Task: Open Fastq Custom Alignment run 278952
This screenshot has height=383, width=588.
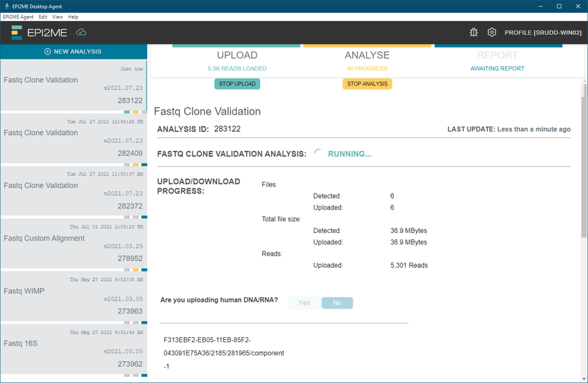Action: [x=73, y=243]
